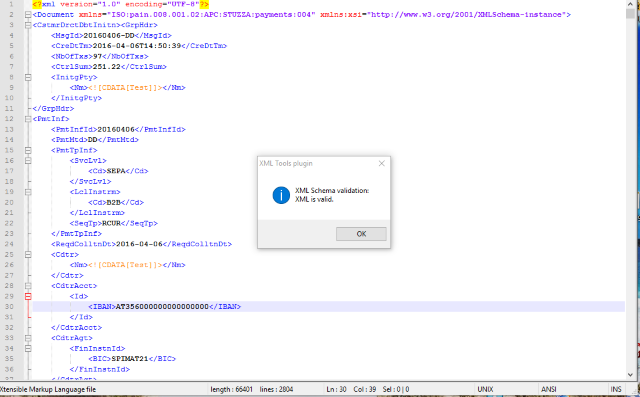Collapse the red Id fold marker
This screenshot has height=397, width=640.
tap(28, 296)
